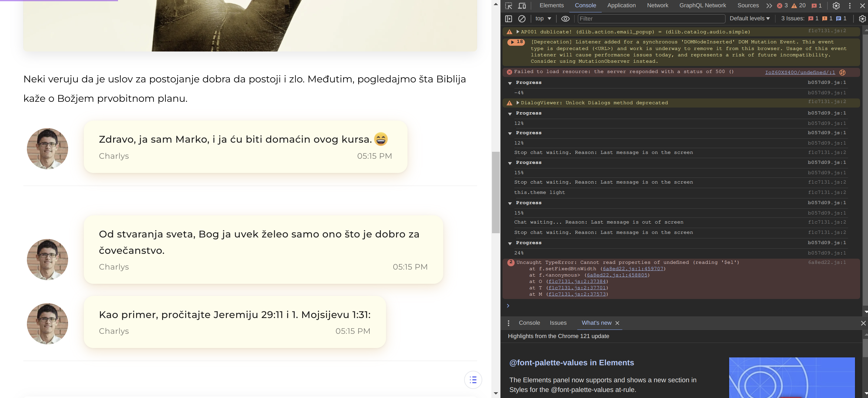Click the laughing emoji in Marko's message
The height and width of the screenshot is (398, 868).
coord(381,139)
